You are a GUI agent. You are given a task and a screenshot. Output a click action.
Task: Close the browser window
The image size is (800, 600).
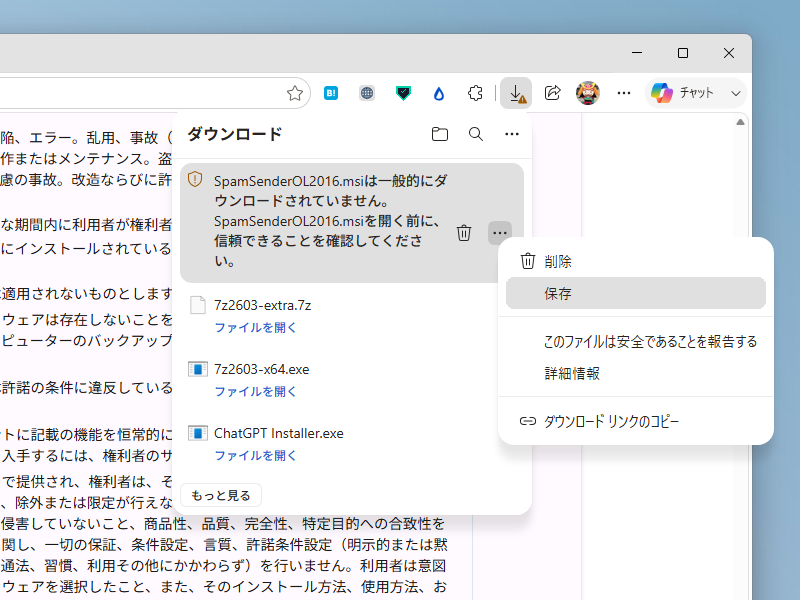pos(729,53)
